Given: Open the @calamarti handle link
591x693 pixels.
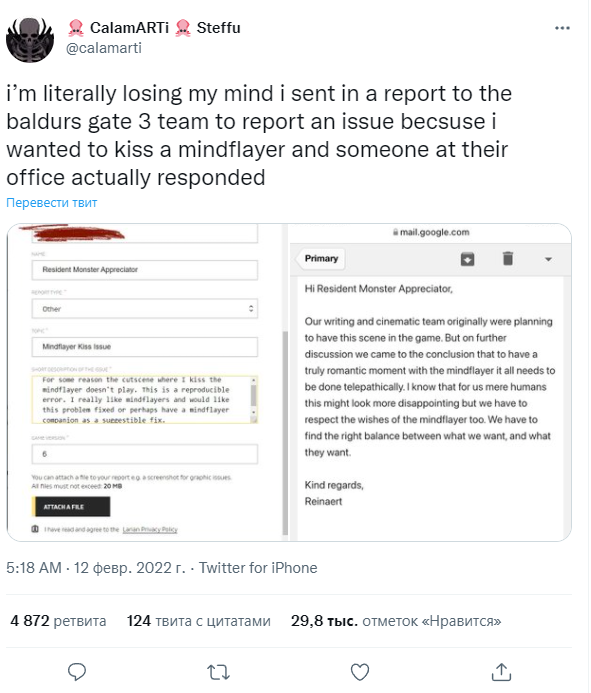Looking at the screenshot, I should pos(104,48).
